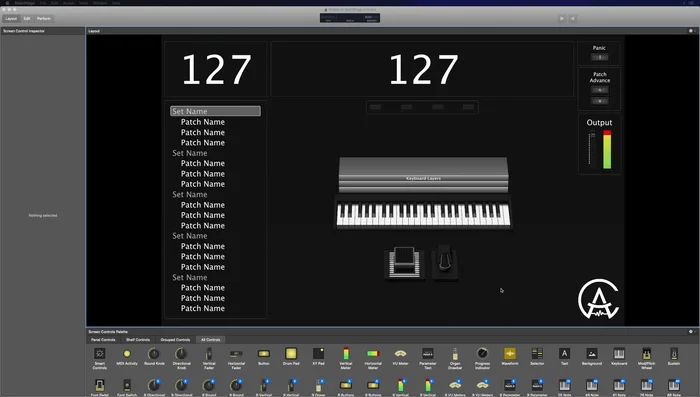The width and height of the screenshot is (700, 397).
Task: Choose the 25 Note keyboard group icon
Action: pyautogui.click(x=564, y=385)
